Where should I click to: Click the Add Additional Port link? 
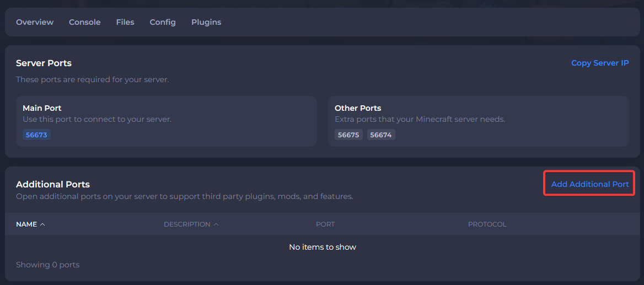coord(590,184)
